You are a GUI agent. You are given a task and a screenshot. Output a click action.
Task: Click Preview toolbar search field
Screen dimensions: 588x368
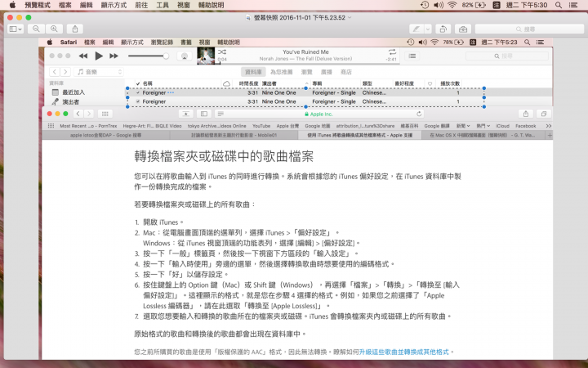[x=529, y=29]
